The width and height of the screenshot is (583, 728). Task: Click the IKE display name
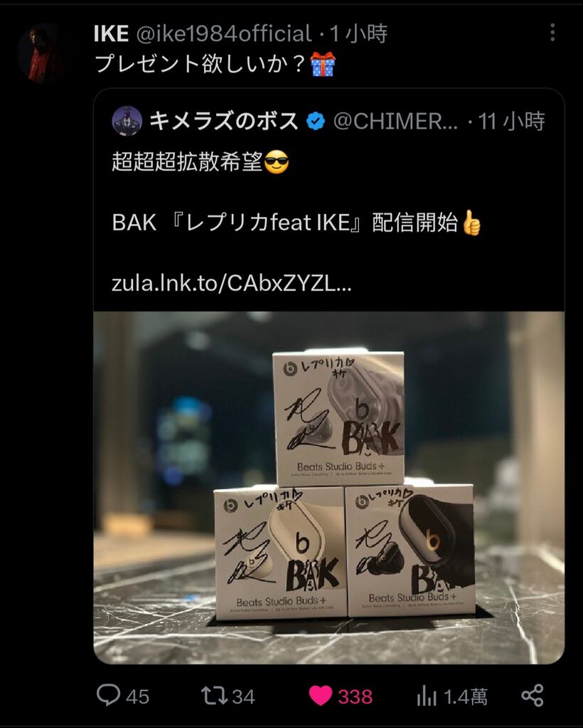click(111, 34)
